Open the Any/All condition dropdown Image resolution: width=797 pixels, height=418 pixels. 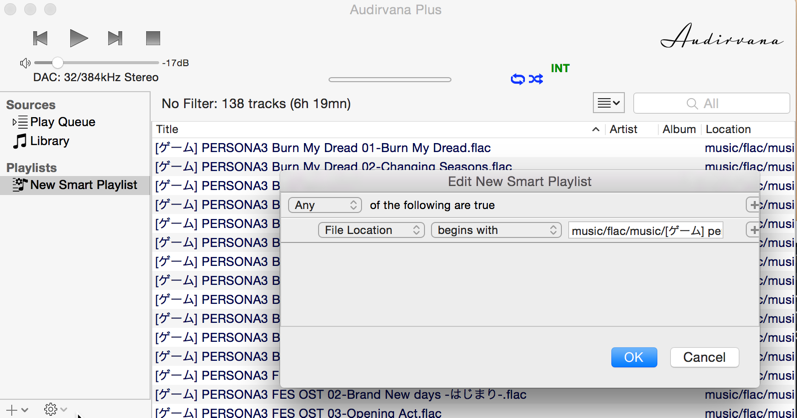[x=325, y=205]
